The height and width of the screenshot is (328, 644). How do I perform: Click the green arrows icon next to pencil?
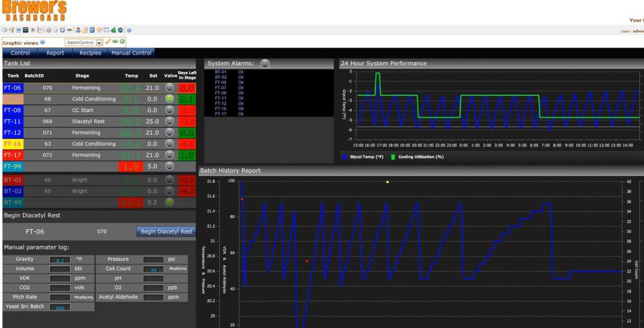point(115,41)
